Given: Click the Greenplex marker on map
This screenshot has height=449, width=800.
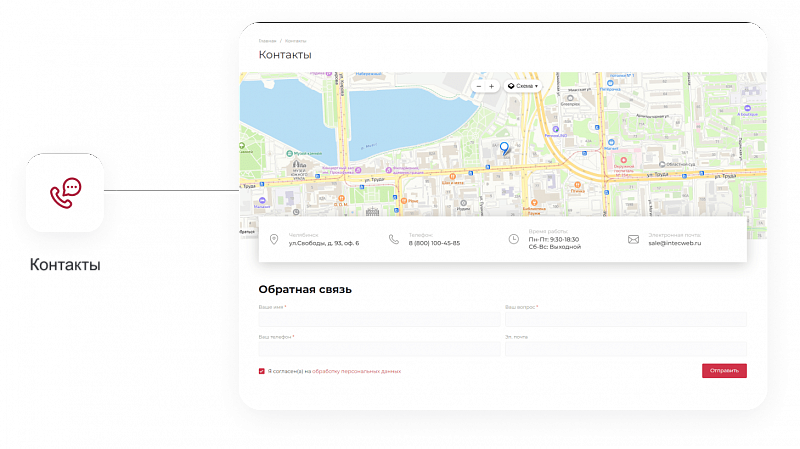Looking at the screenshot, I should [570, 98].
